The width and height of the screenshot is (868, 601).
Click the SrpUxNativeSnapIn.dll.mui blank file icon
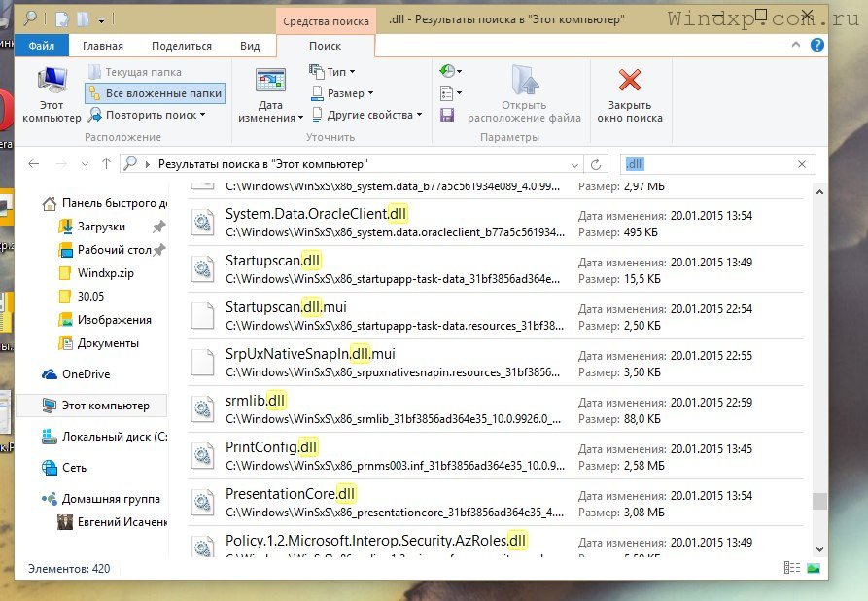[202, 363]
